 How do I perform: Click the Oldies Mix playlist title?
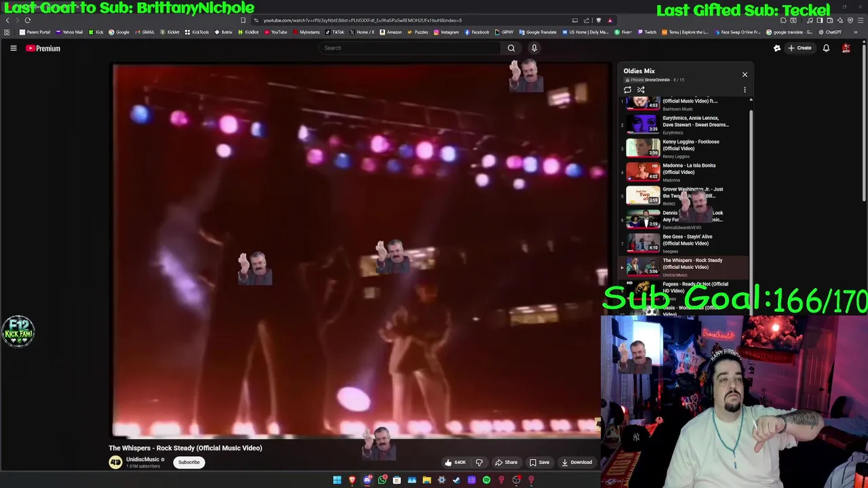click(639, 70)
